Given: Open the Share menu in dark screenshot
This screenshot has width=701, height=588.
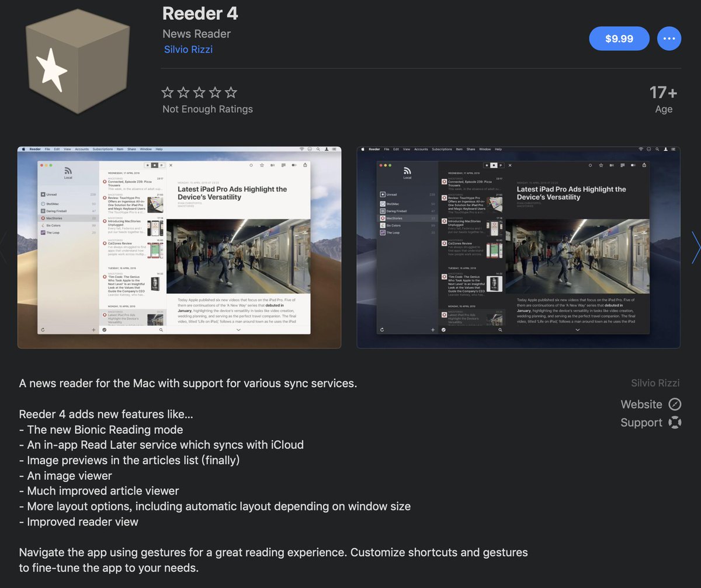Looking at the screenshot, I should (x=471, y=149).
